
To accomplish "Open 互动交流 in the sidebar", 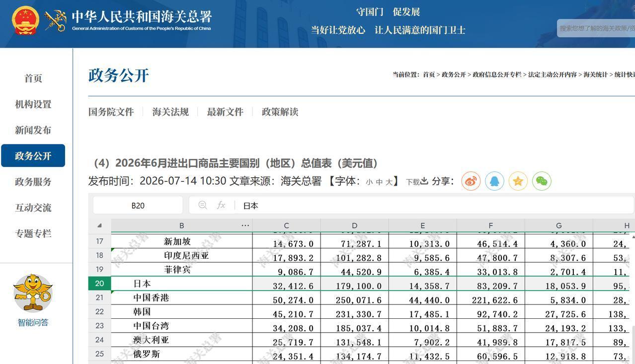I will pyautogui.click(x=33, y=207).
